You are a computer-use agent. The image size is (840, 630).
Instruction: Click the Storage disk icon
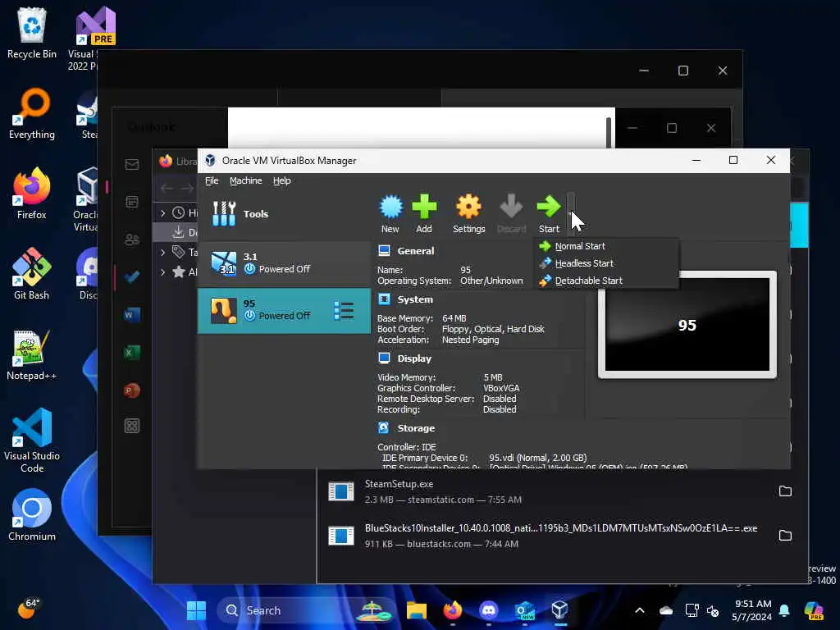tap(384, 427)
